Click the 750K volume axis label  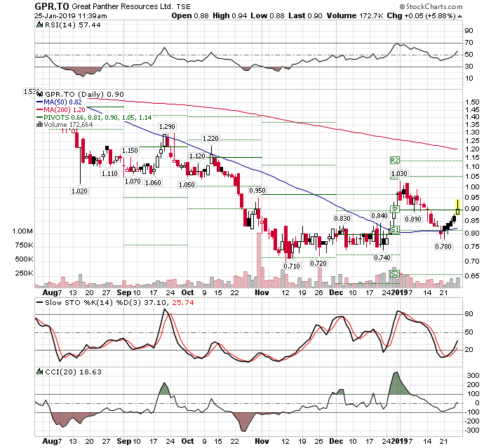(24, 245)
